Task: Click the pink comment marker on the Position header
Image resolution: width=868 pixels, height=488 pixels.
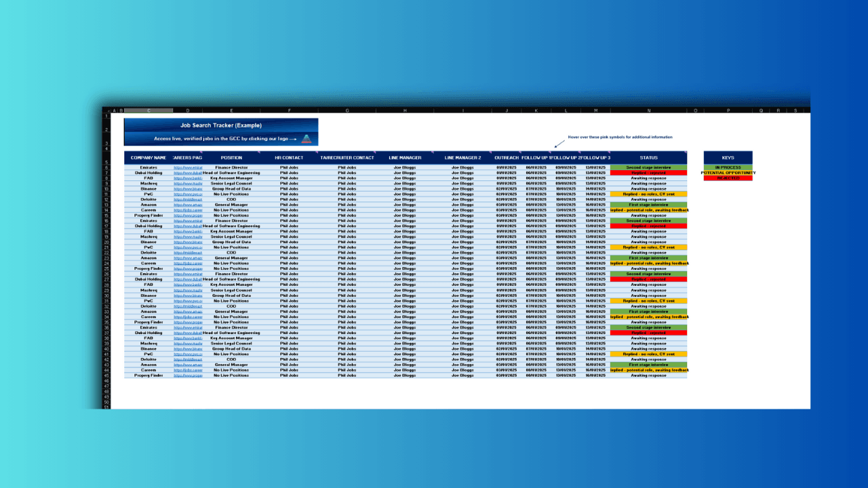Action: pyautogui.click(x=259, y=152)
